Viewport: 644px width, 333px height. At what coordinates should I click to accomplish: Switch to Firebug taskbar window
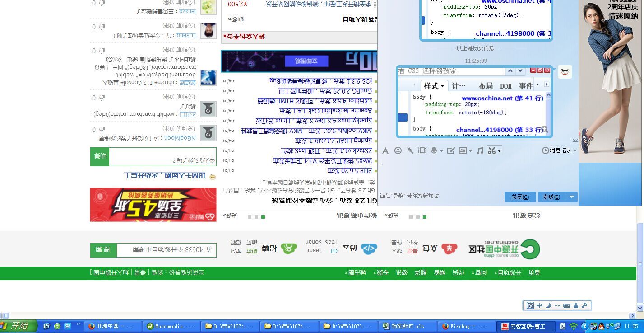tap(467, 326)
